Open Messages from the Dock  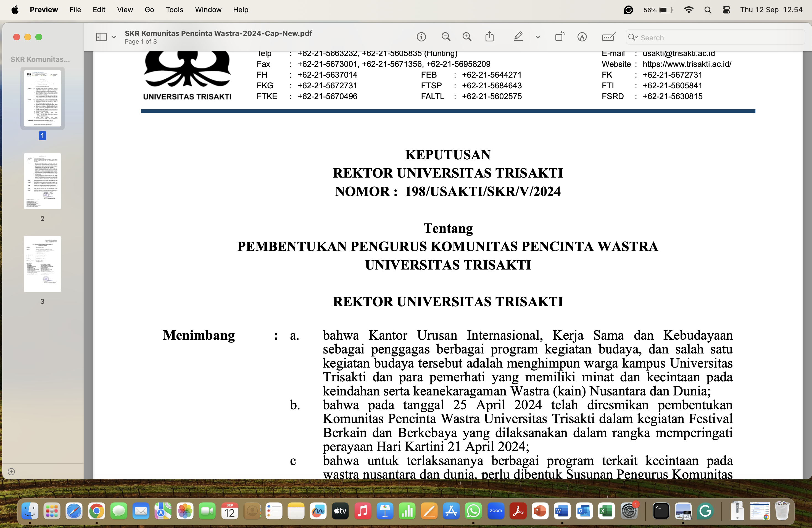[119, 511]
